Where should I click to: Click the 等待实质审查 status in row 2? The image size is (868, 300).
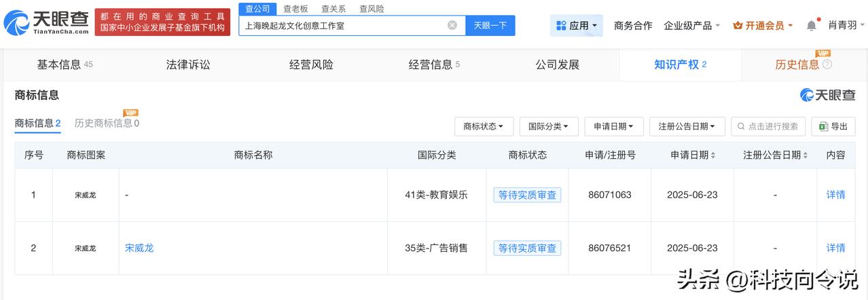pos(527,248)
